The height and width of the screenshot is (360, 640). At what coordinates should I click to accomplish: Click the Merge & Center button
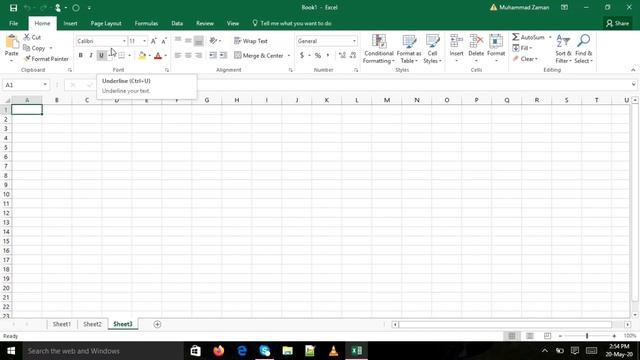pyautogui.click(x=259, y=56)
